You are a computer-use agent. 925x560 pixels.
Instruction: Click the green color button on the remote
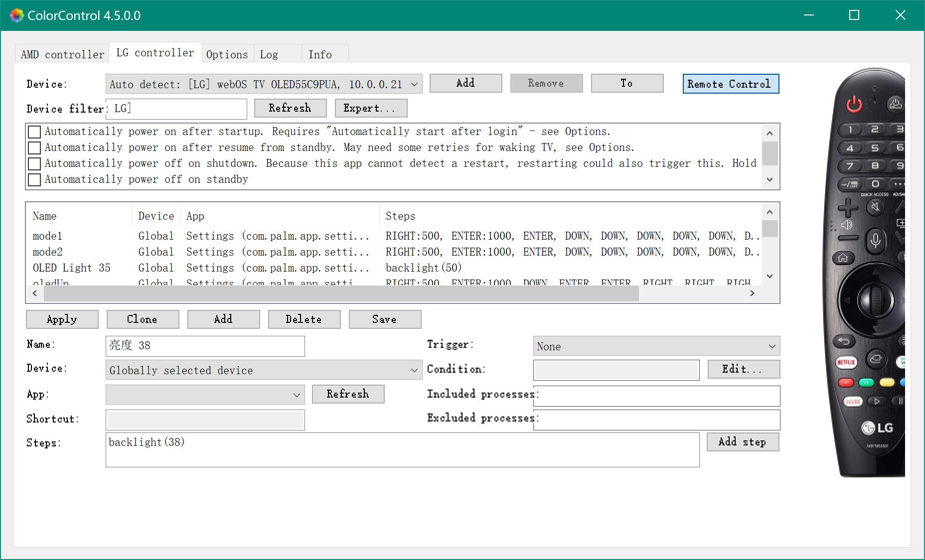[x=867, y=383]
